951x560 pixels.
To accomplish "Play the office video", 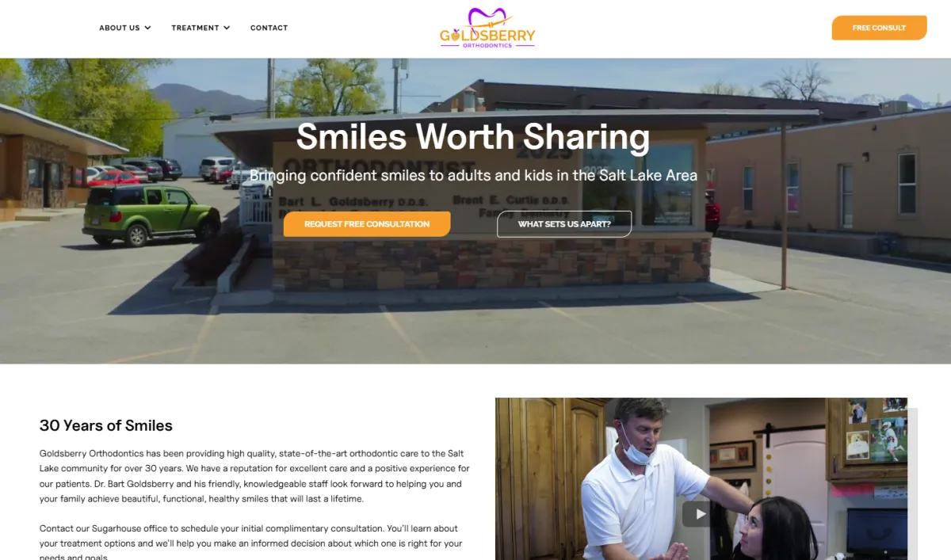I will (700, 514).
